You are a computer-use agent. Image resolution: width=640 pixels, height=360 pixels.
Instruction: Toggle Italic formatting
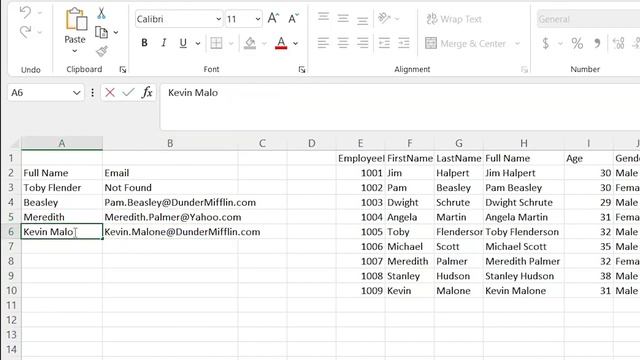coord(164,43)
